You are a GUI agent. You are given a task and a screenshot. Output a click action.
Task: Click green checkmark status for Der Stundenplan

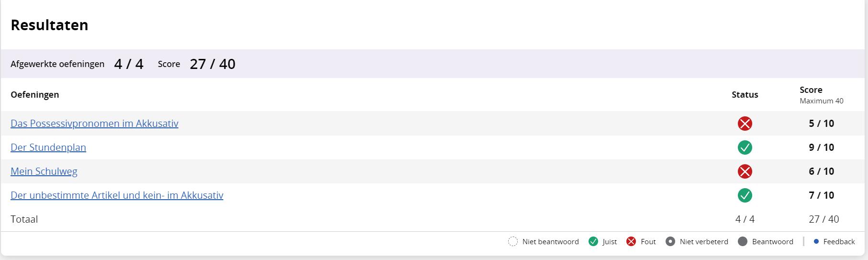click(x=745, y=147)
